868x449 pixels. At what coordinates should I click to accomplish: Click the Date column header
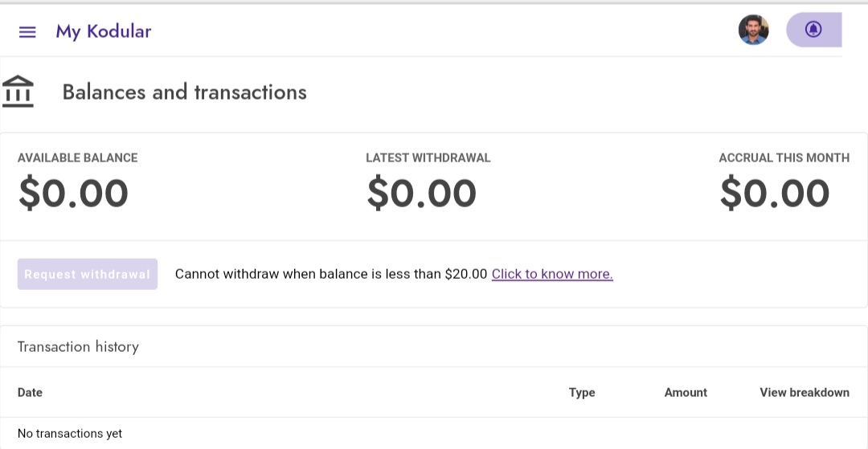[x=30, y=393]
